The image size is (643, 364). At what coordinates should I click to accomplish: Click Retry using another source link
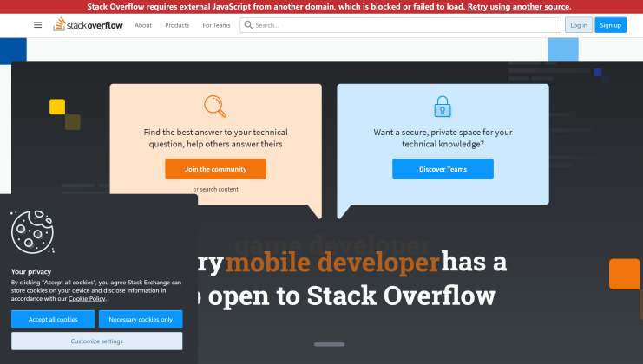tap(518, 7)
